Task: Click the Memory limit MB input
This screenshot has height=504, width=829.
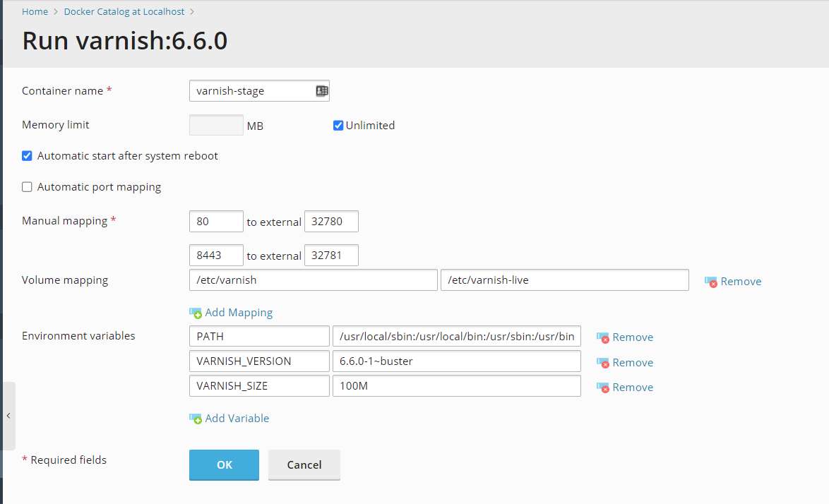Action: pos(216,125)
